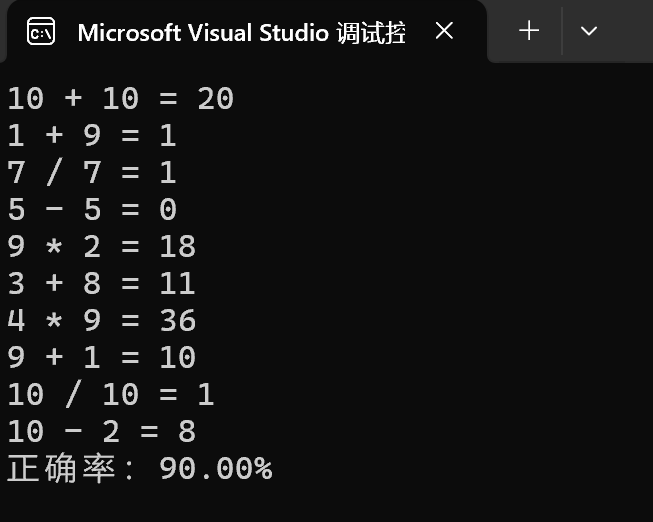Click the output line 10 / 10 = 1
The image size is (653, 522).
click(110, 394)
